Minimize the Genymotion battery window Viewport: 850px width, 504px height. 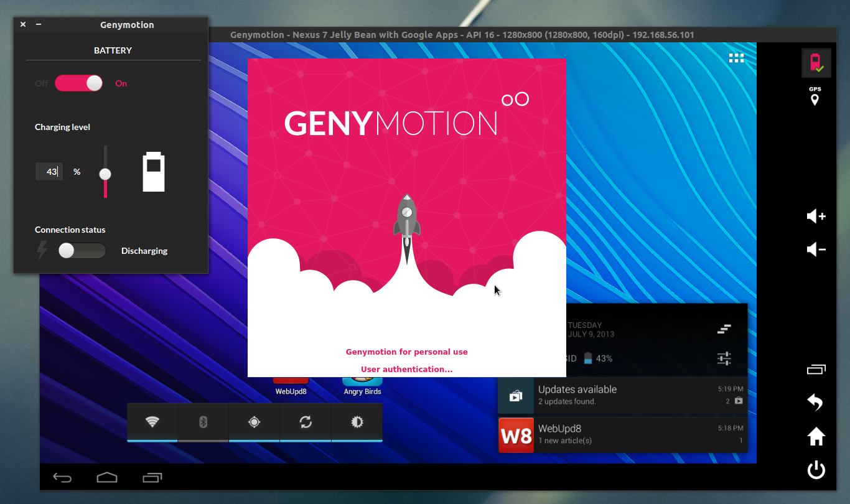[39, 24]
